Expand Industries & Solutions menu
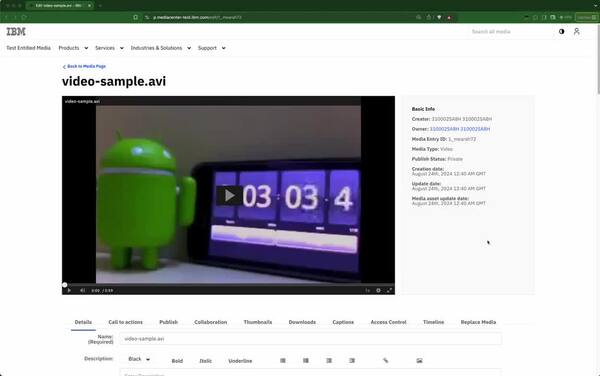 point(161,48)
